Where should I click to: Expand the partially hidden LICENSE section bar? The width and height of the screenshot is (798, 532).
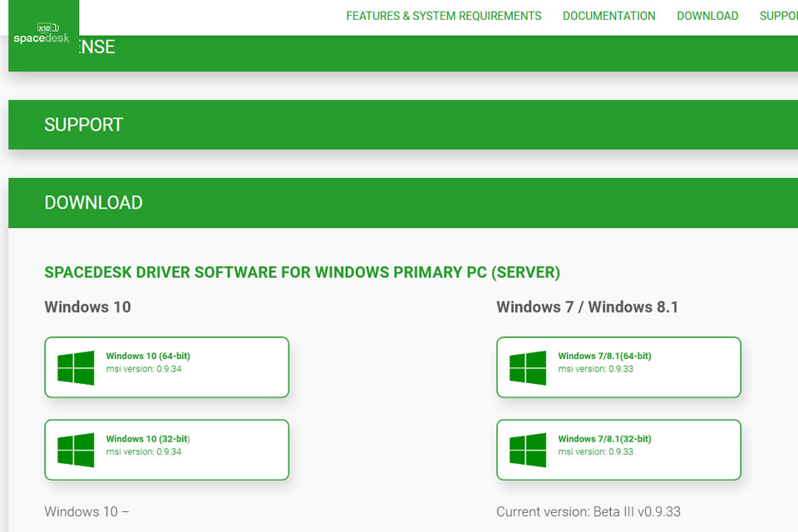[403, 53]
